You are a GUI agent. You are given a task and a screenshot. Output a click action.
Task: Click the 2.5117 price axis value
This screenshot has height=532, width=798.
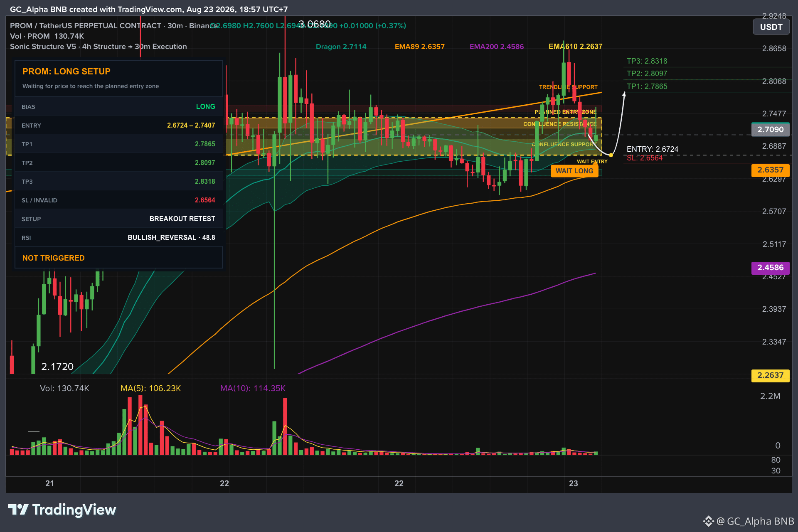pos(774,244)
